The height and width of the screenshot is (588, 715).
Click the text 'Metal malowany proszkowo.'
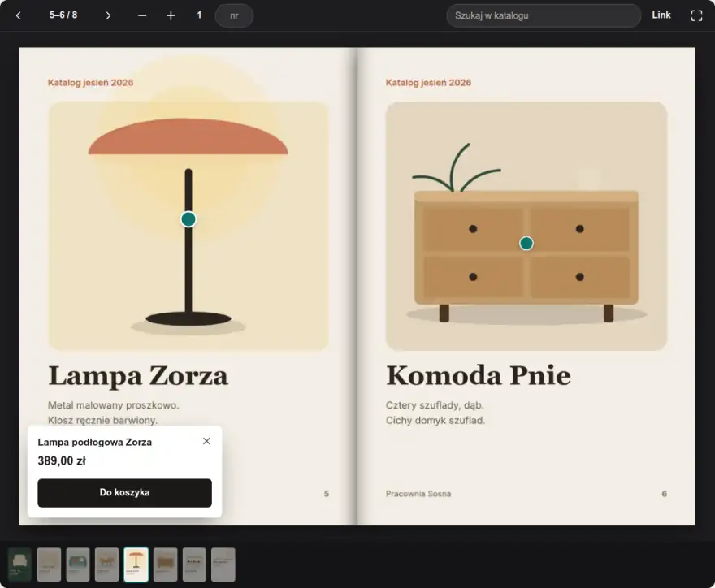pos(114,405)
